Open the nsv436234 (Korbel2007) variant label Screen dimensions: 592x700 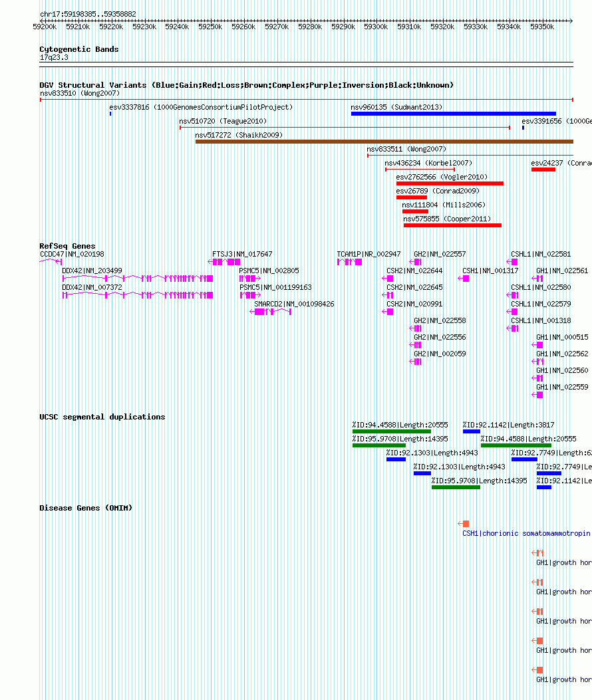point(428,163)
